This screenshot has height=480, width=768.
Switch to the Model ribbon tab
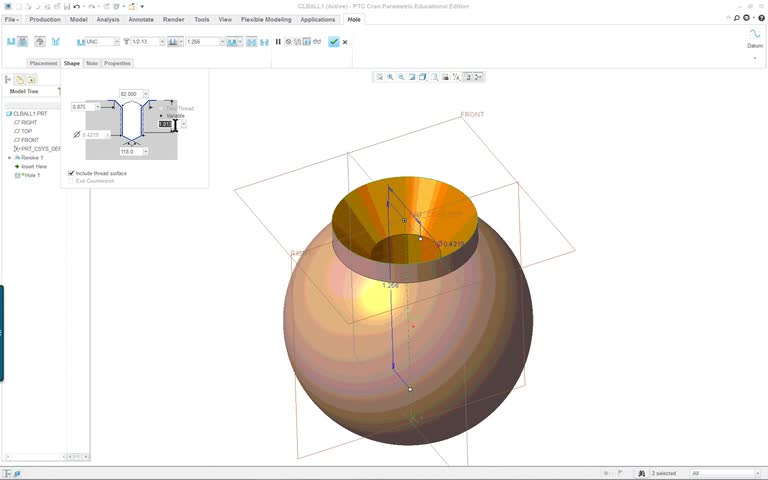tap(78, 20)
